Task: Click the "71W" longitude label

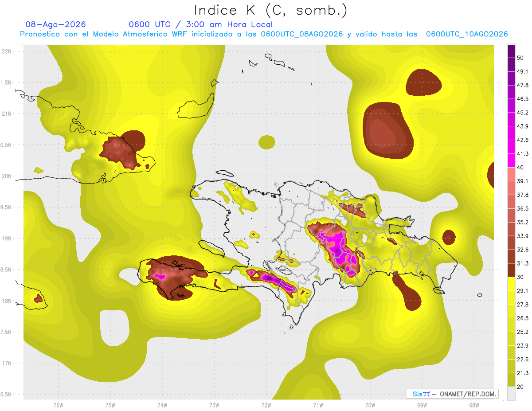Action: (317, 405)
